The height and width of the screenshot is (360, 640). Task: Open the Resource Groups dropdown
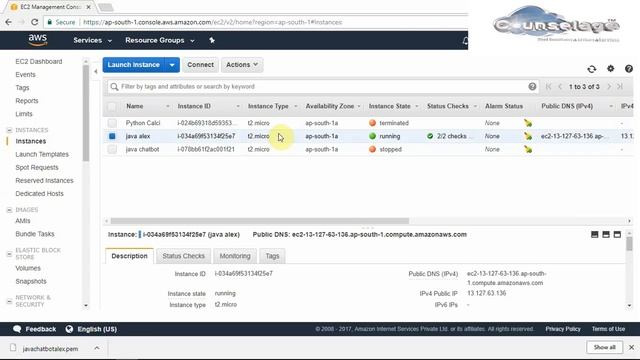[160, 40]
